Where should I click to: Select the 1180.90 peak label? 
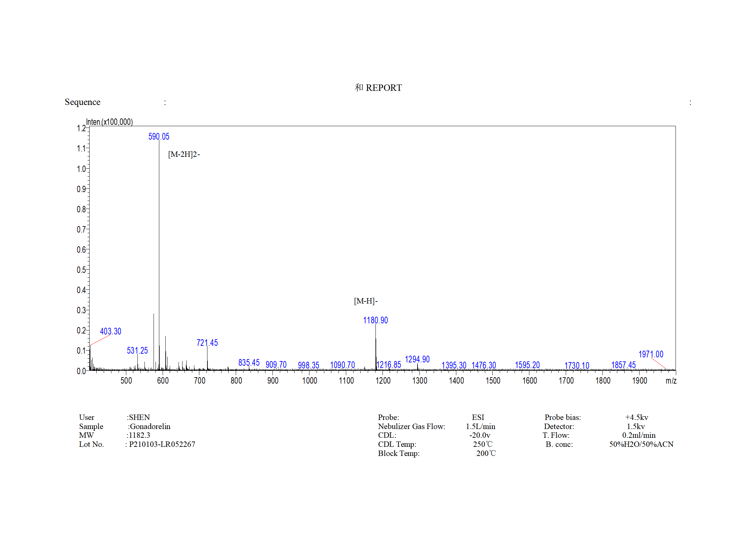pyautogui.click(x=375, y=320)
